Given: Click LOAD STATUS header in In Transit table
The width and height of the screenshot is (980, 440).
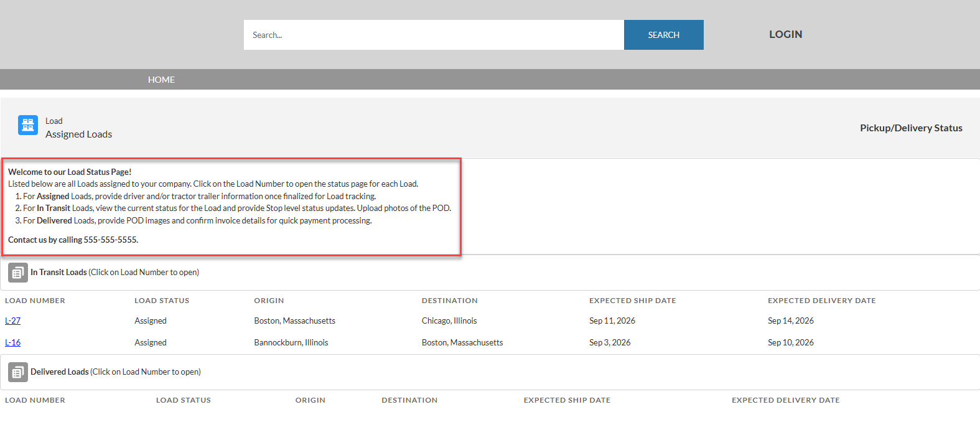Looking at the screenshot, I should pos(162,301).
